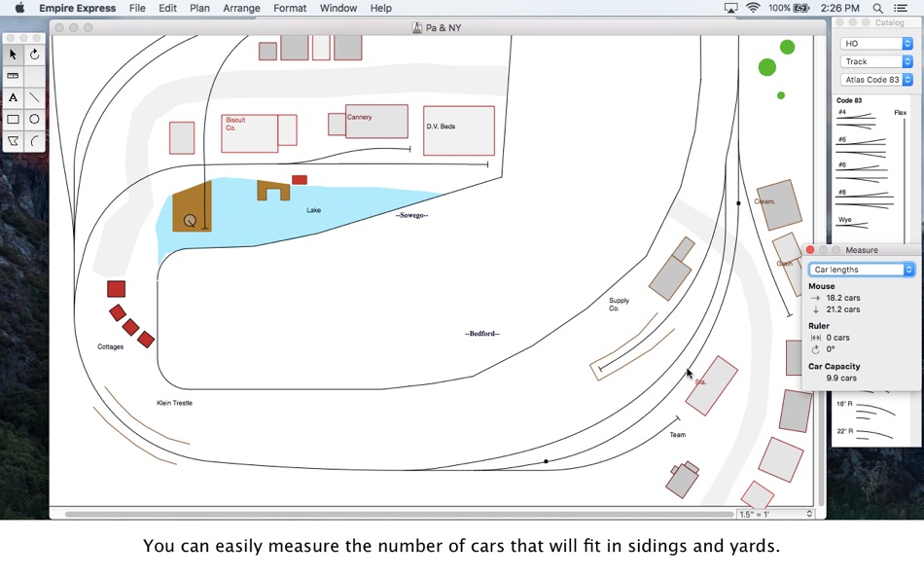The height and width of the screenshot is (578, 924).
Task: Select the large green tree circle
Action: 766,67
